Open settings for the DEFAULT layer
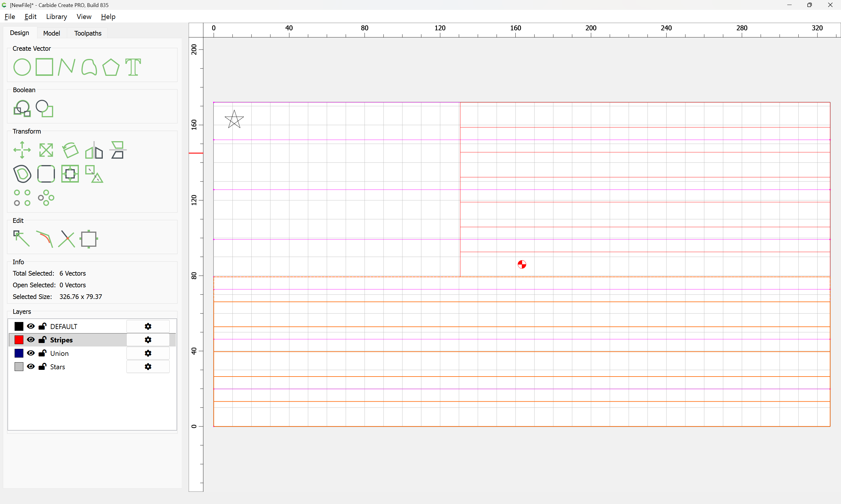The height and width of the screenshot is (504, 841). [x=148, y=326]
